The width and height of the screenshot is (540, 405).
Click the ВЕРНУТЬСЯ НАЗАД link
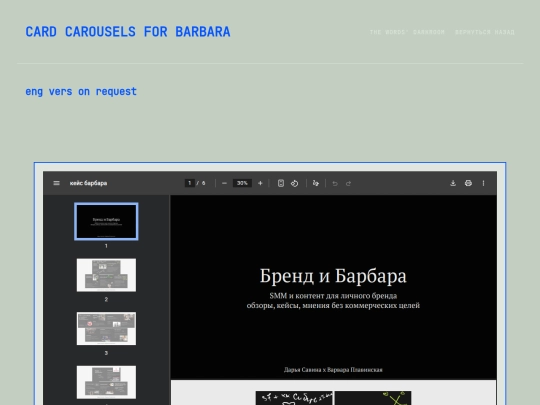[x=485, y=32]
